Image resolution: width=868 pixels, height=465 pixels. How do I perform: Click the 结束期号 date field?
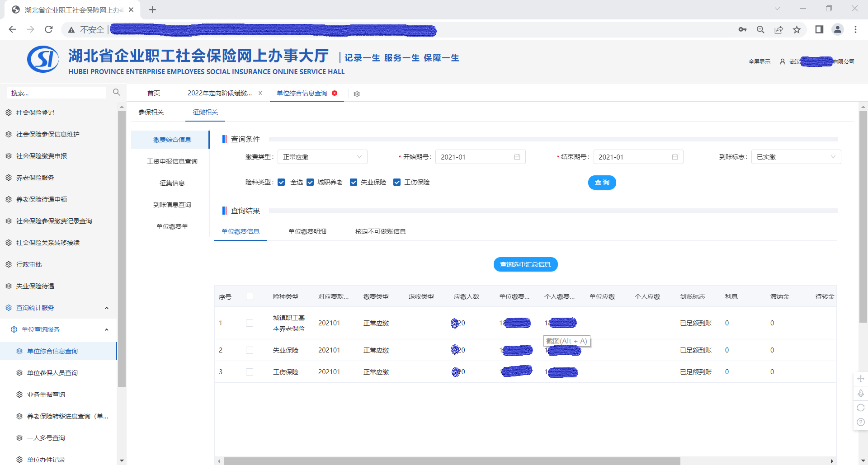tap(638, 157)
